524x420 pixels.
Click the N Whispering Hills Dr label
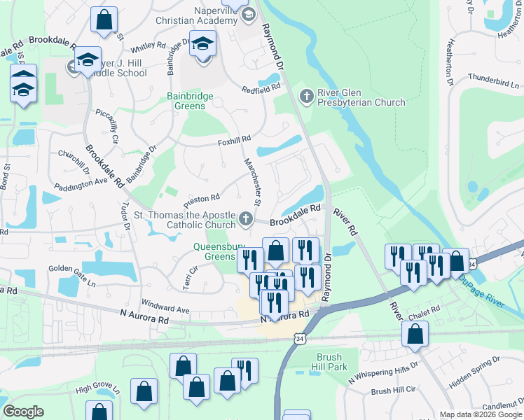click(383, 372)
